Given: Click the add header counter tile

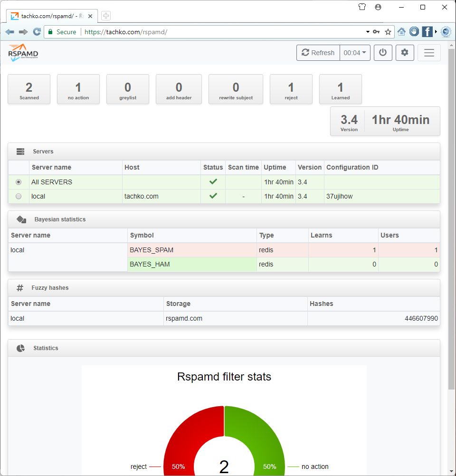Looking at the screenshot, I should [179, 89].
